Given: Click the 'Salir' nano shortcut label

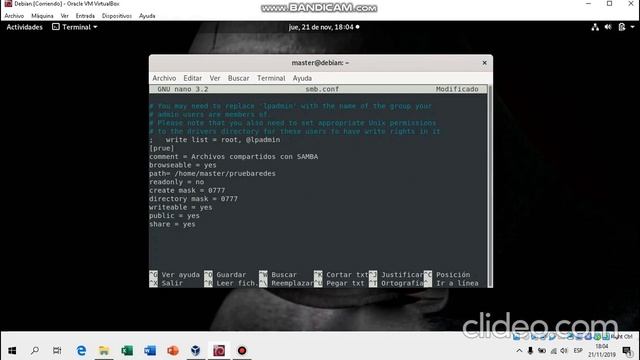Looking at the screenshot, I should [172, 283].
